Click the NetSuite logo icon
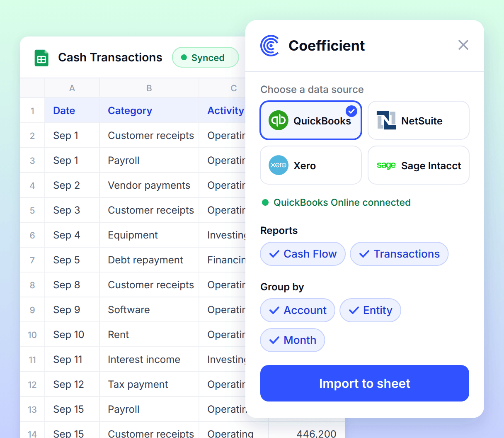The width and height of the screenshot is (504, 438). (386, 120)
